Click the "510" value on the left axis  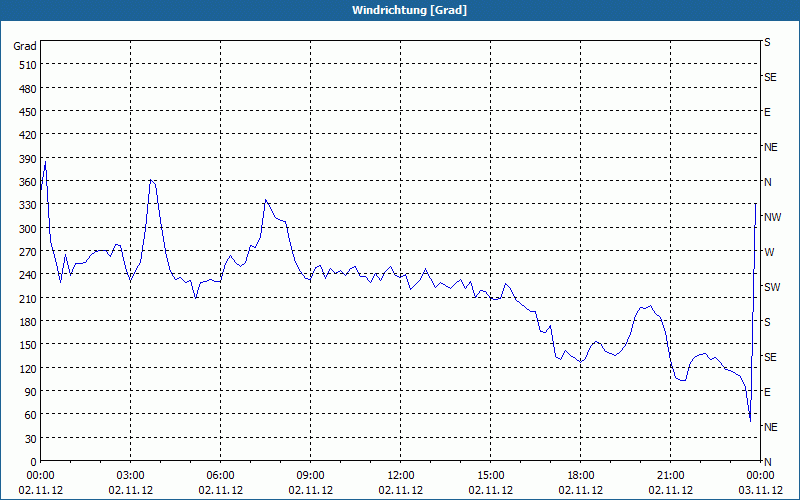pyautogui.click(x=28, y=65)
